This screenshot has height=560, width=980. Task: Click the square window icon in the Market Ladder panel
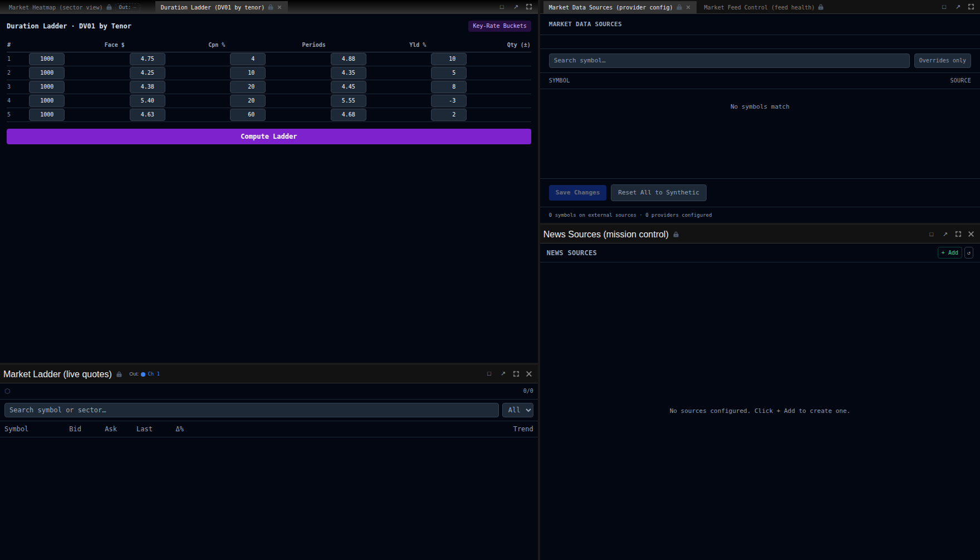pyautogui.click(x=489, y=374)
